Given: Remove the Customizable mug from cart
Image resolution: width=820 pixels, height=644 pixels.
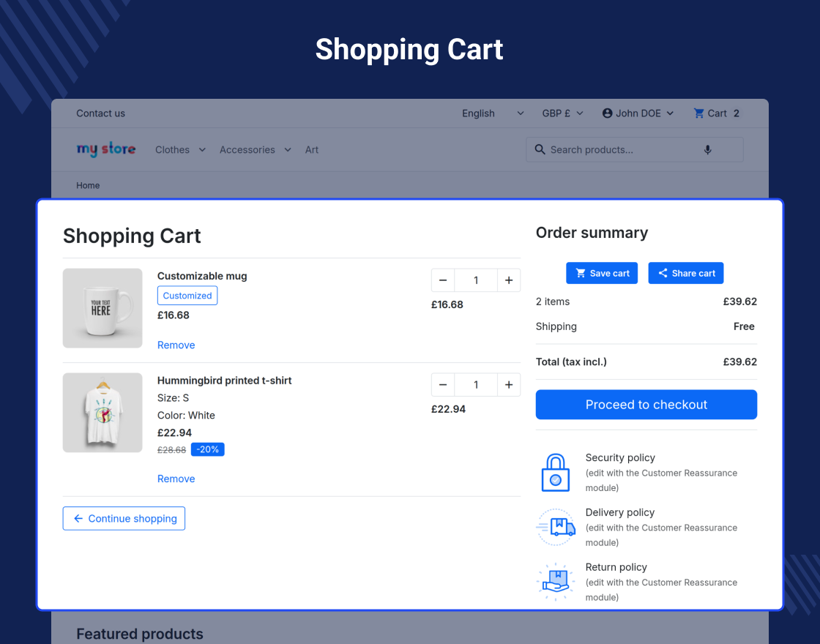Looking at the screenshot, I should click(176, 345).
